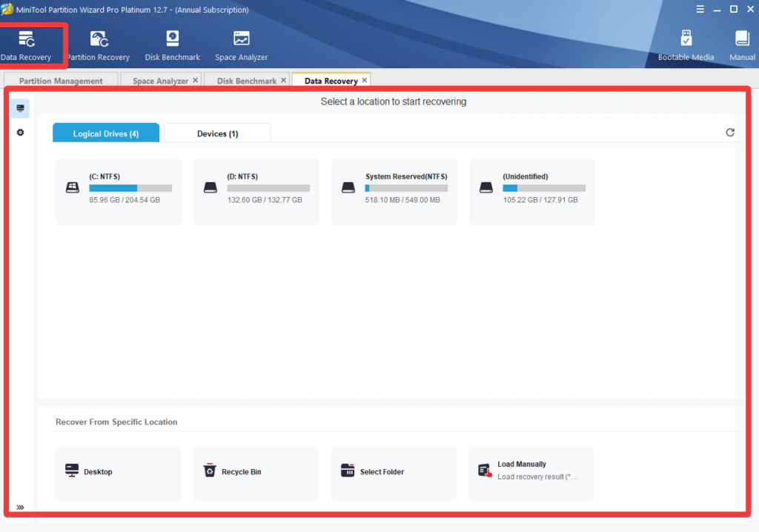This screenshot has height=532, width=759.
Task: Switch to the Space Analyzer tab
Action: tap(160, 80)
